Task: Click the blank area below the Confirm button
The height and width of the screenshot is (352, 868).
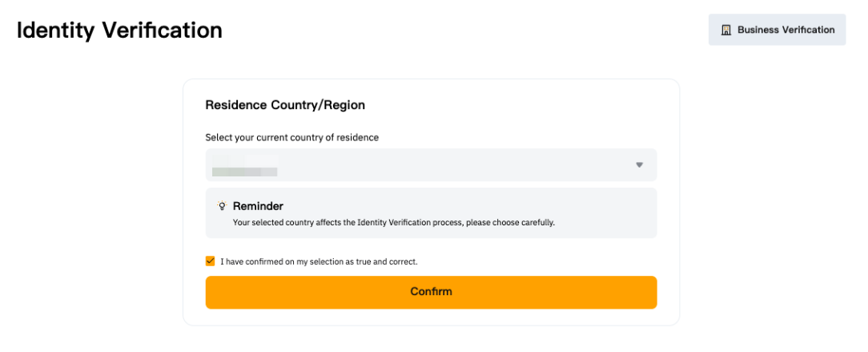Action: pos(431,317)
